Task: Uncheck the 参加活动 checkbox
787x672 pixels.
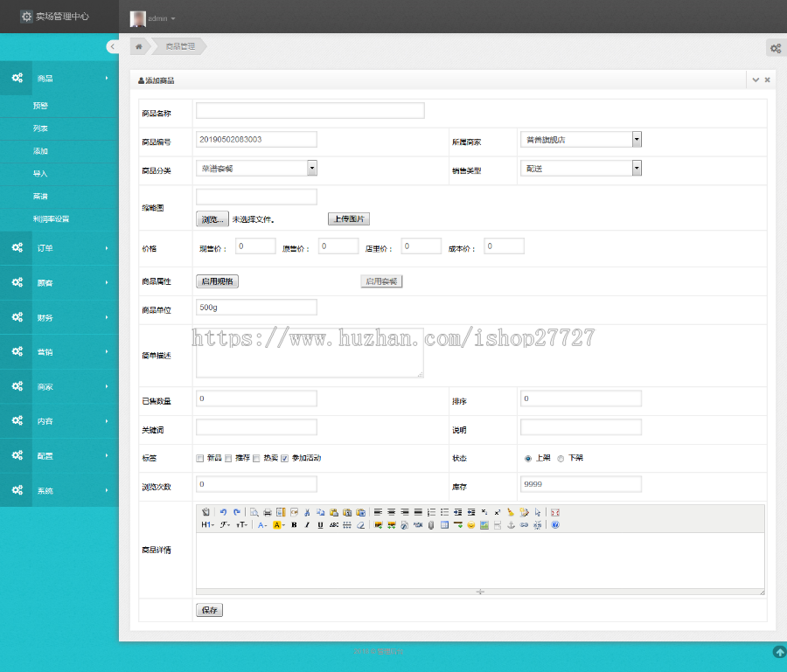Action: pyautogui.click(x=284, y=459)
